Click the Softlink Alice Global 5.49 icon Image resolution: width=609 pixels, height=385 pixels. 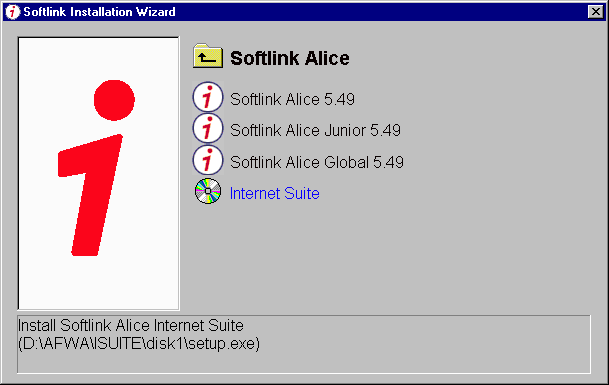[208, 160]
